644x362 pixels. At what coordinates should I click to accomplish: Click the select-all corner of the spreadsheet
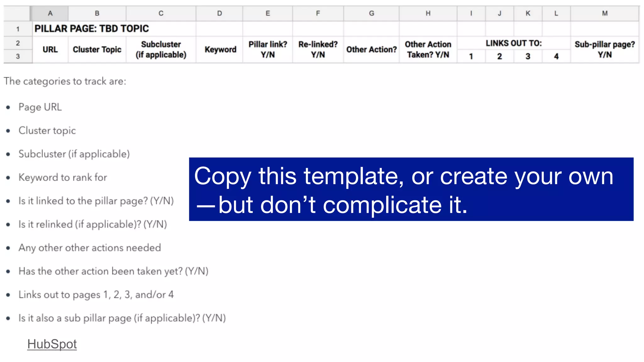[x=18, y=14]
